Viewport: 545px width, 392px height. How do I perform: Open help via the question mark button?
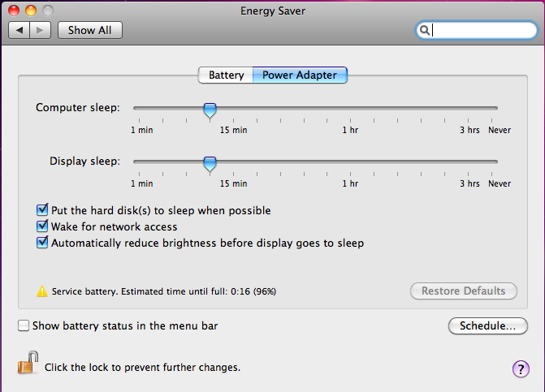point(521,368)
